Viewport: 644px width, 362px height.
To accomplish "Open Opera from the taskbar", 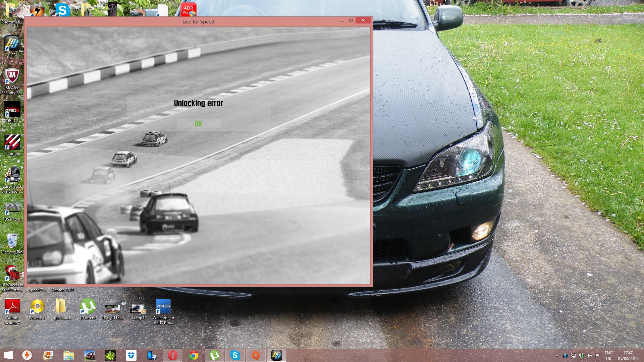I will click(173, 355).
